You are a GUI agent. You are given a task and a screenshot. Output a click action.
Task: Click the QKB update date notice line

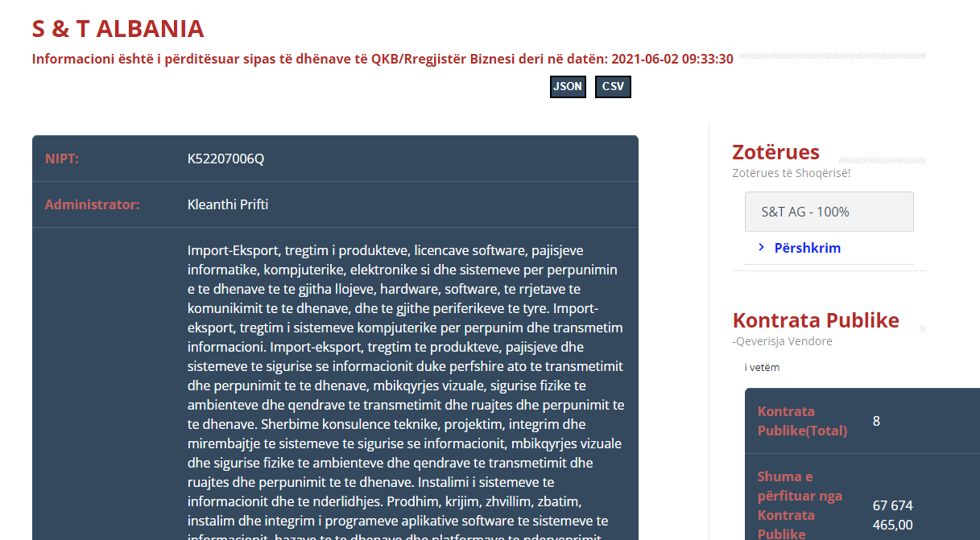coord(382,59)
